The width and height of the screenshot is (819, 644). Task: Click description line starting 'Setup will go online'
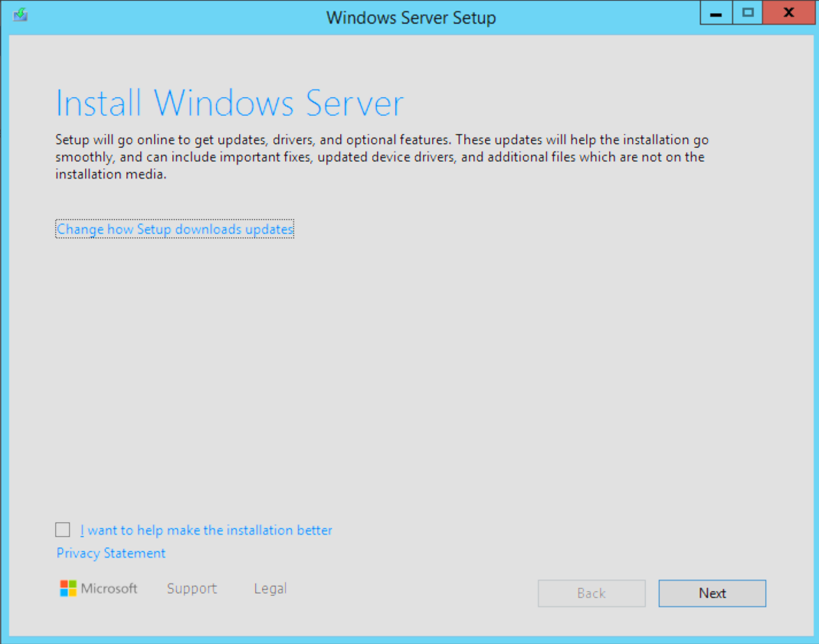tap(382, 140)
